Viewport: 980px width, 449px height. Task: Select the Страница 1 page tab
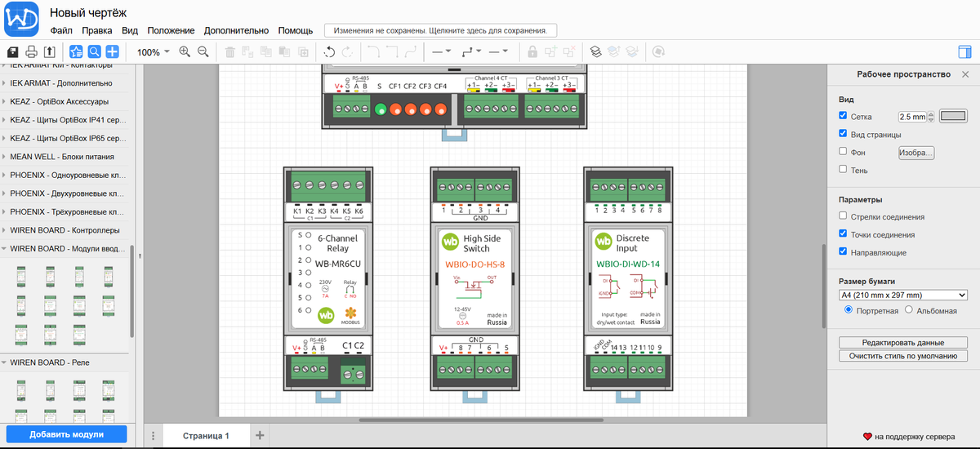[x=206, y=436]
